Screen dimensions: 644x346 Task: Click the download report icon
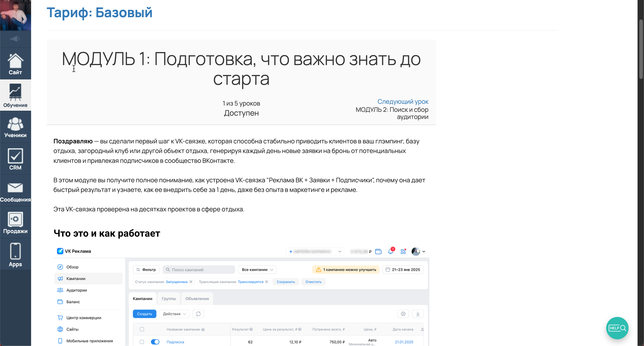pos(418,314)
